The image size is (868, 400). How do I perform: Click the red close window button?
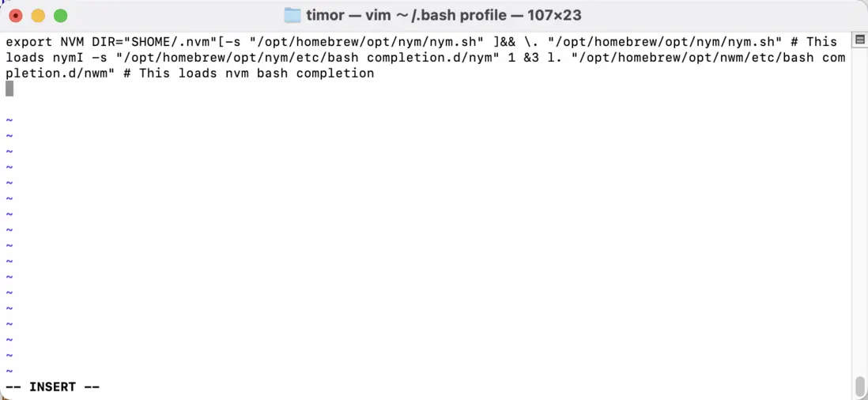coord(15,16)
